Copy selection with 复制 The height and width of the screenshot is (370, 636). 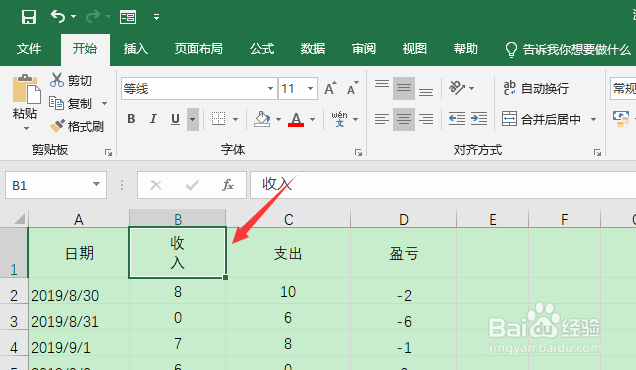(x=70, y=103)
